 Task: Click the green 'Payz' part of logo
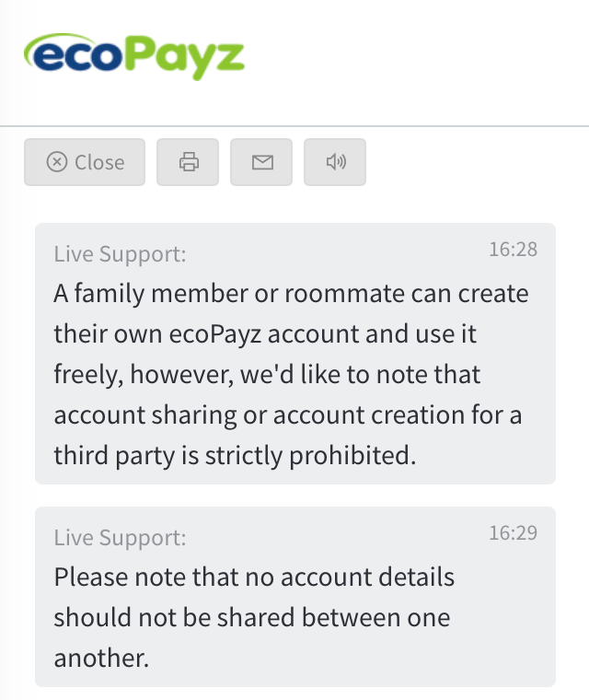click(184, 58)
